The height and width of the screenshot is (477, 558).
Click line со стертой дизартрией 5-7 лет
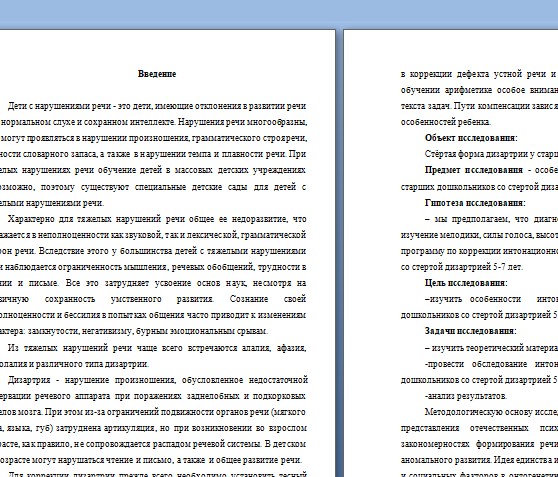[x=462, y=267]
